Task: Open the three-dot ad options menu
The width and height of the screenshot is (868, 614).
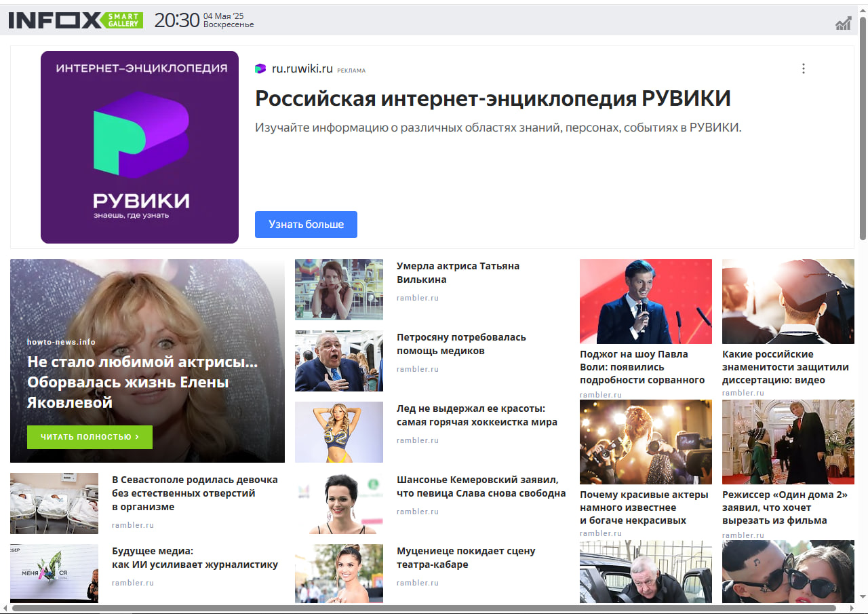Action: (x=804, y=69)
